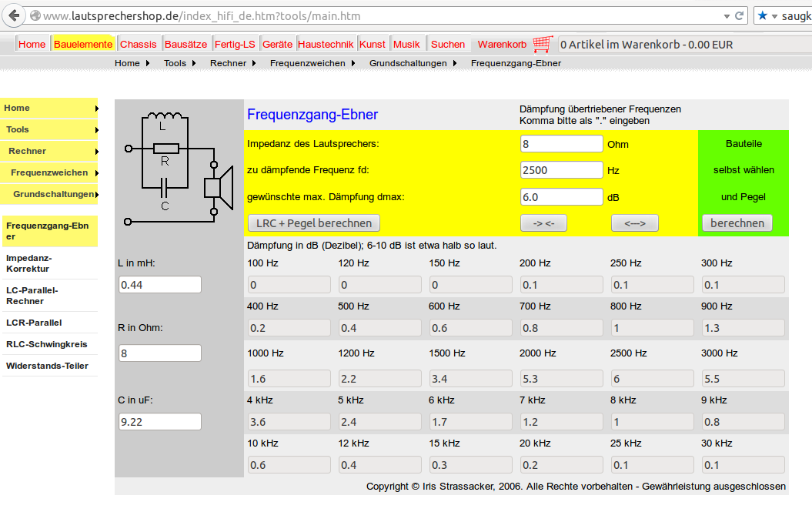Go to the Bausätze tab
Viewport: 812px width, 512px height.
pyautogui.click(x=186, y=45)
